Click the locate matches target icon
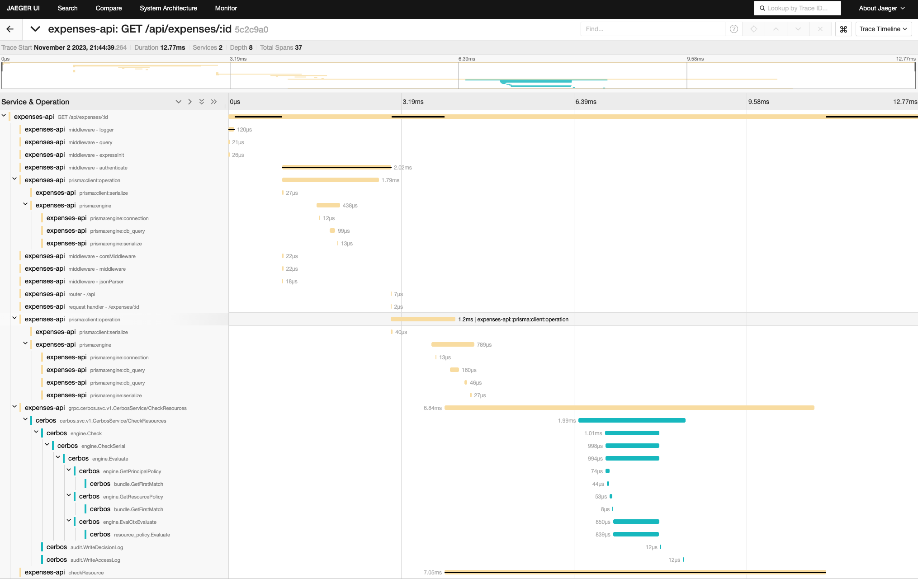Screen dimensions: 918x588 (754, 29)
